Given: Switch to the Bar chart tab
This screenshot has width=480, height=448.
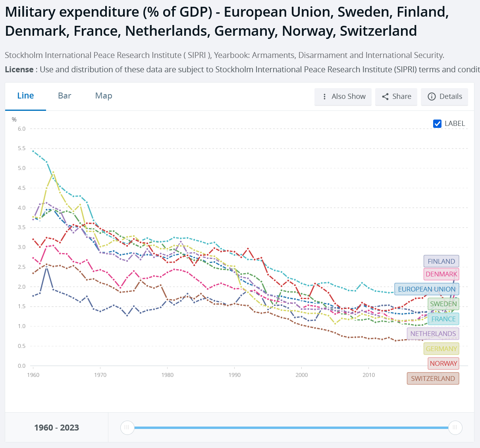Looking at the screenshot, I should coord(64,96).
